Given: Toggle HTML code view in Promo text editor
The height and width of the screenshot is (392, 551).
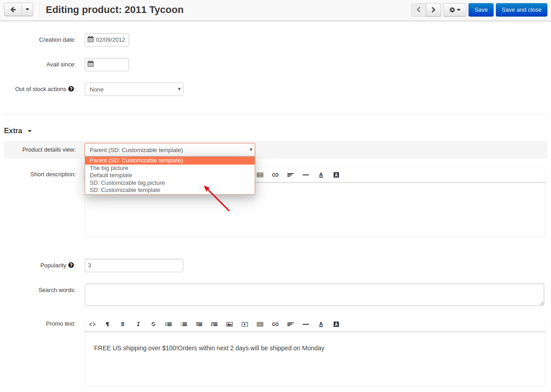Looking at the screenshot, I should click(x=92, y=324).
